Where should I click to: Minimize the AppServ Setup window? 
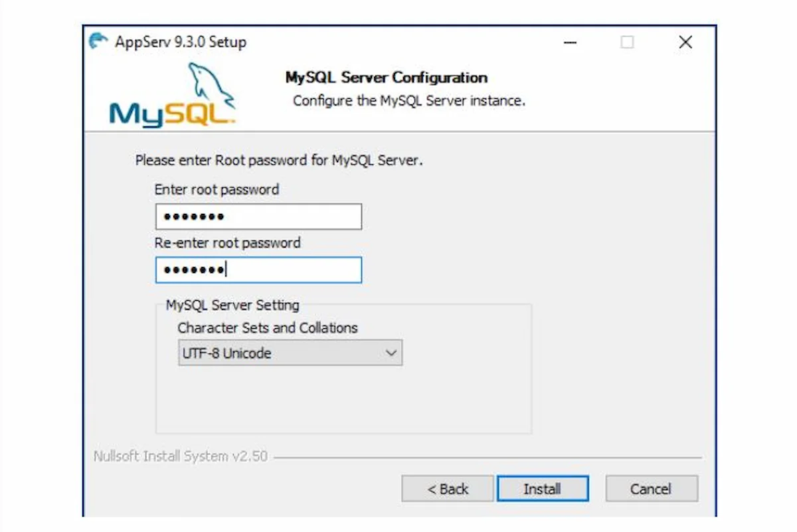[x=570, y=43]
